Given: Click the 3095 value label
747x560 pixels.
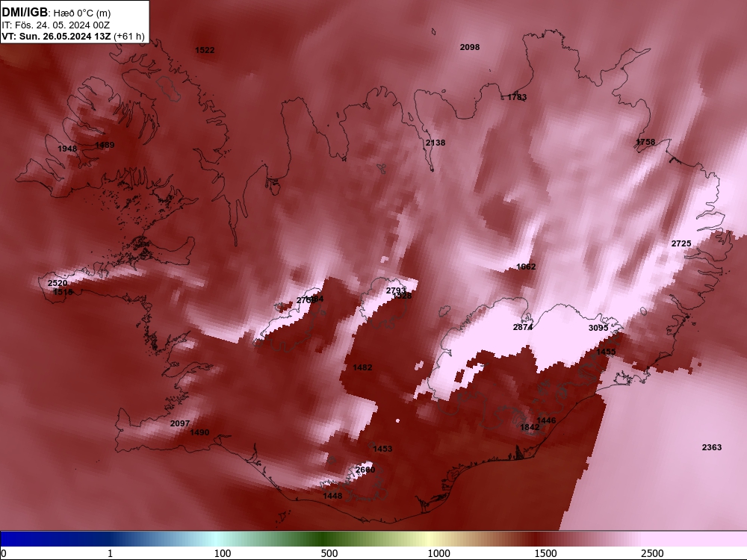Looking at the screenshot, I should 598,328.
